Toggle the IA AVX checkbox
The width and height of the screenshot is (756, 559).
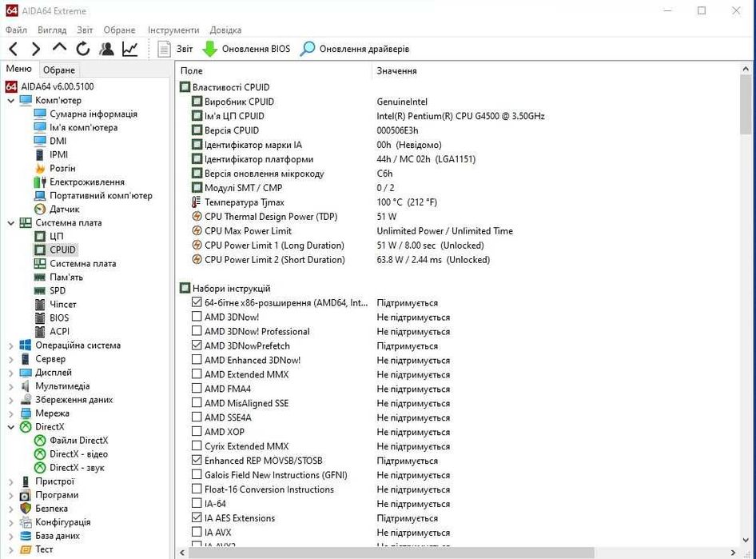point(197,532)
